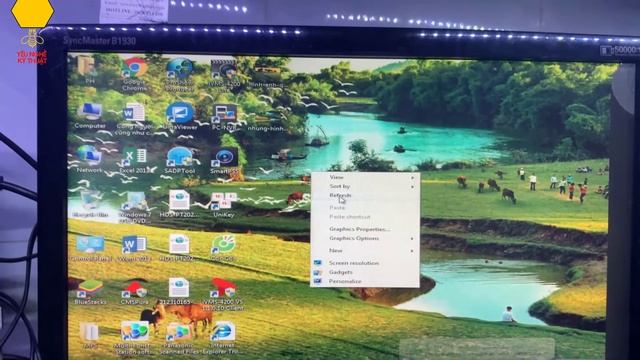Open the Multi-Function Station software shortcut

(133, 338)
